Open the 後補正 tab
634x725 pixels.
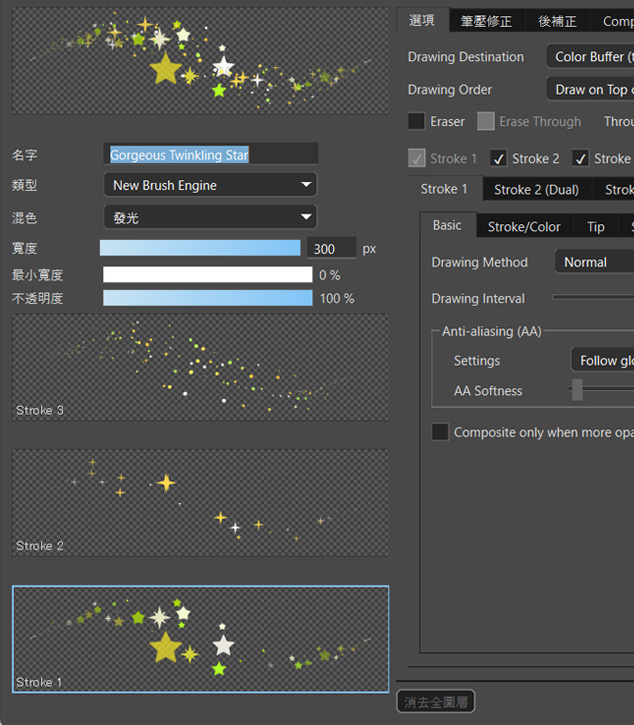pos(558,21)
